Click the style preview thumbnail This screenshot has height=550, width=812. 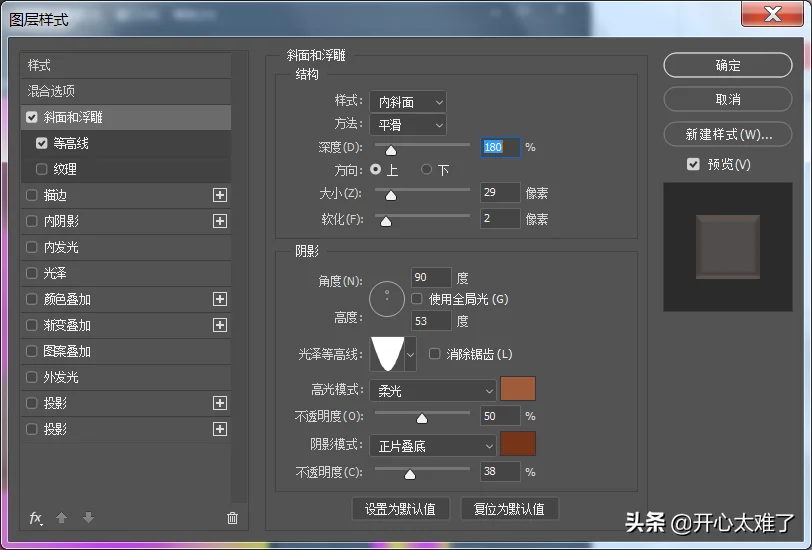[x=728, y=247]
